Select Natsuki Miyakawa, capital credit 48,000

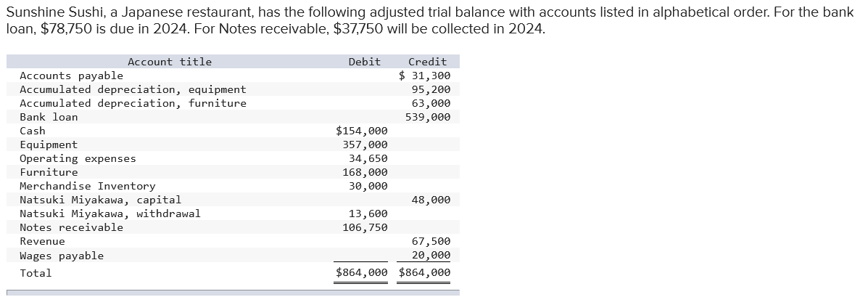431,200
